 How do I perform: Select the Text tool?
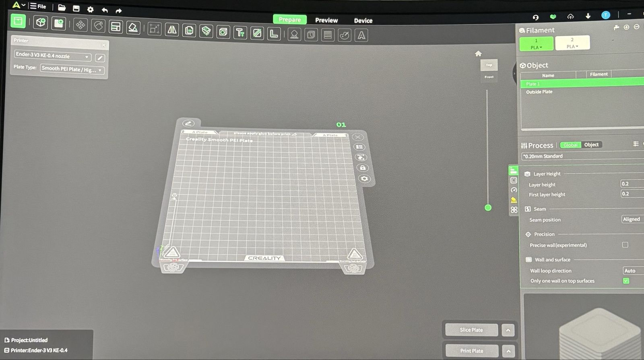pyautogui.click(x=240, y=33)
